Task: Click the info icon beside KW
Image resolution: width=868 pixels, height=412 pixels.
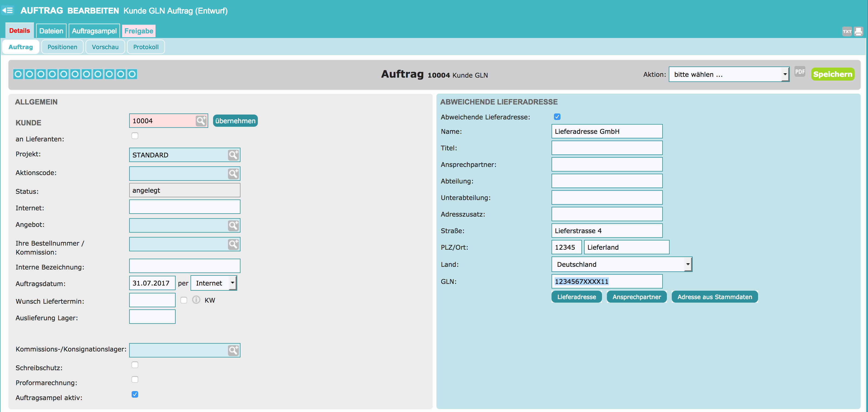Action: point(196,300)
